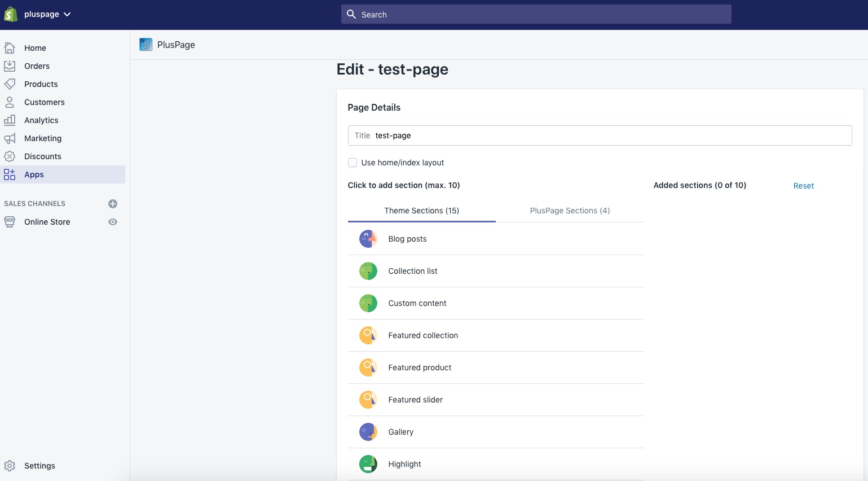Toggle Online Store visibility eye icon
Viewport: 868px width, 481px height.
pyautogui.click(x=113, y=222)
